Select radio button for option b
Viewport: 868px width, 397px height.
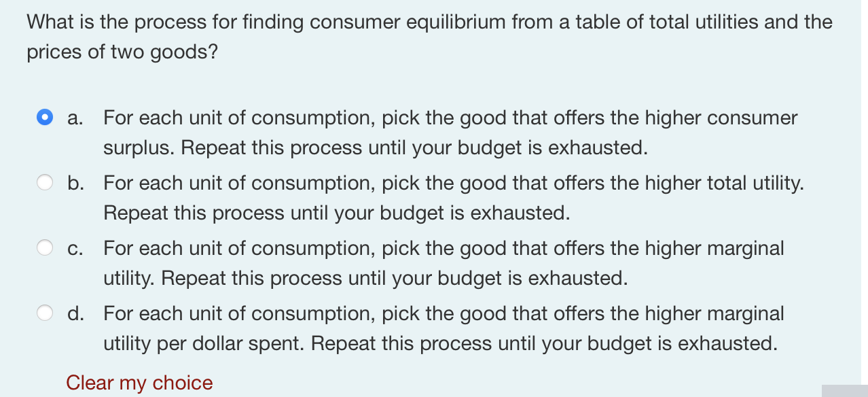[x=44, y=182]
